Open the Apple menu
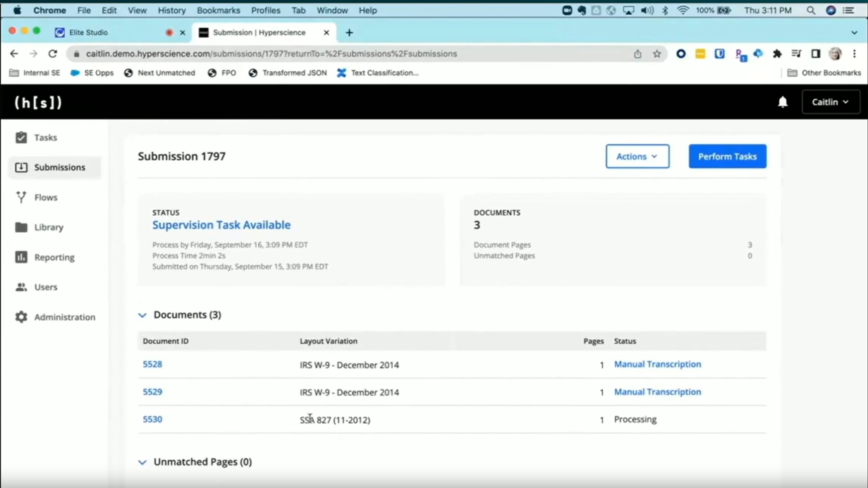This screenshot has height=488, width=868. click(17, 11)
